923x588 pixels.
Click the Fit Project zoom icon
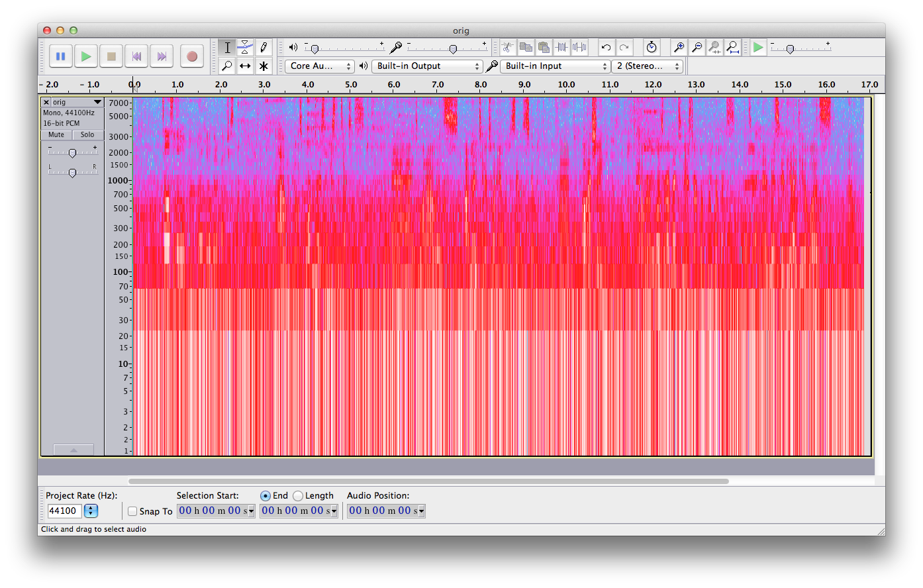pyautogui.click(x=732, y=47)
